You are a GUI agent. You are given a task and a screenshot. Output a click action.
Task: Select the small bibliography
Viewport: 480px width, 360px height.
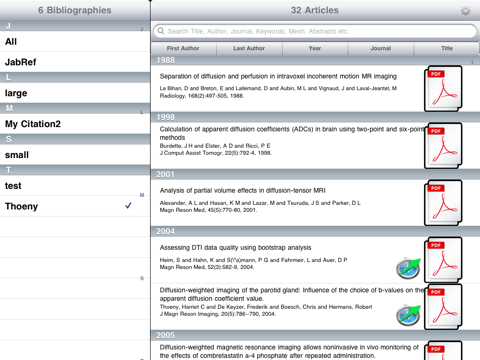[75, 155]
